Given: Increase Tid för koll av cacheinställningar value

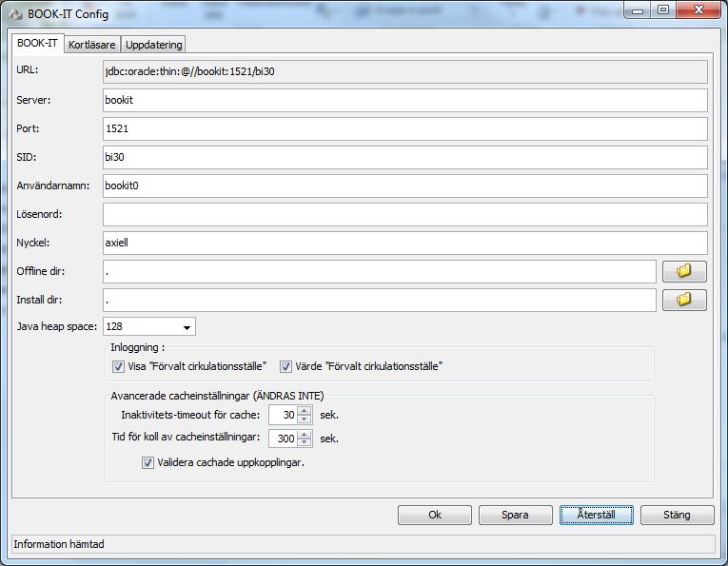Looking at the screenshot, I should tap(305, 434).
